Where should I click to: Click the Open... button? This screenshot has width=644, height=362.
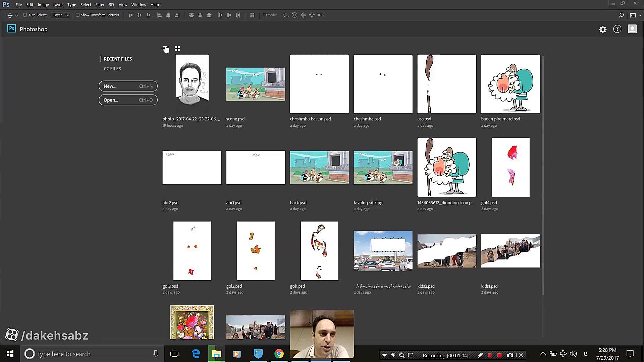pyautogui.click(x=128, y=100)
